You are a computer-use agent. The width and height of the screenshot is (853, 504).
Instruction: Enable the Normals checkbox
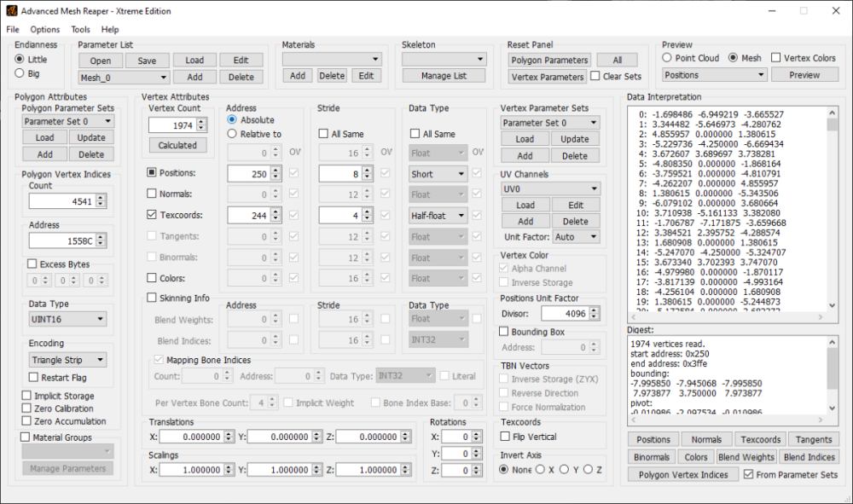coord(152,194)
